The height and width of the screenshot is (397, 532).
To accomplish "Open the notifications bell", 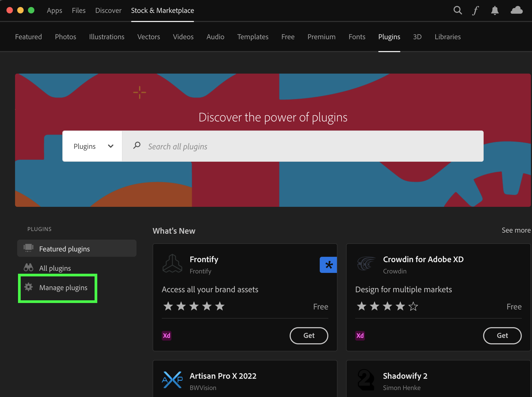I will [x=495, y=11].
